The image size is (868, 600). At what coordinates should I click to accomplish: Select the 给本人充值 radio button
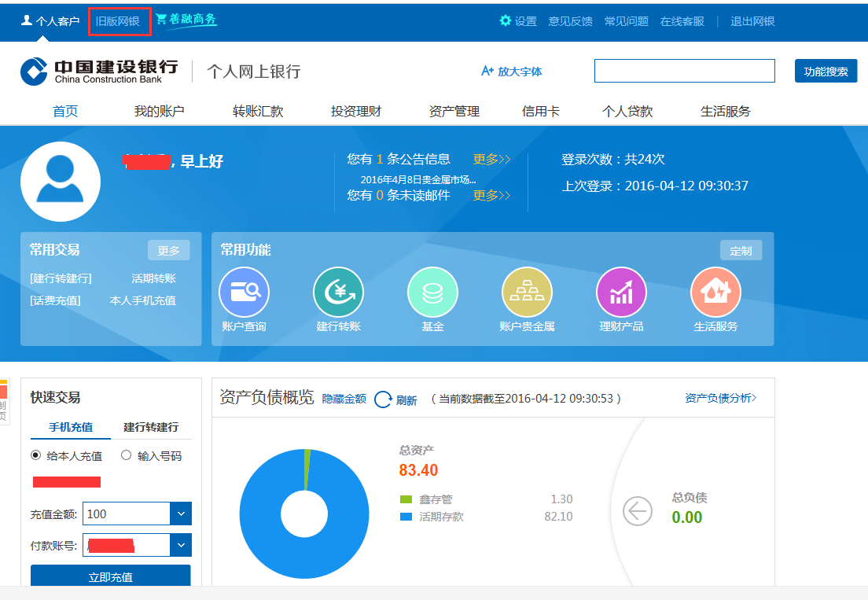click(35, 455)
